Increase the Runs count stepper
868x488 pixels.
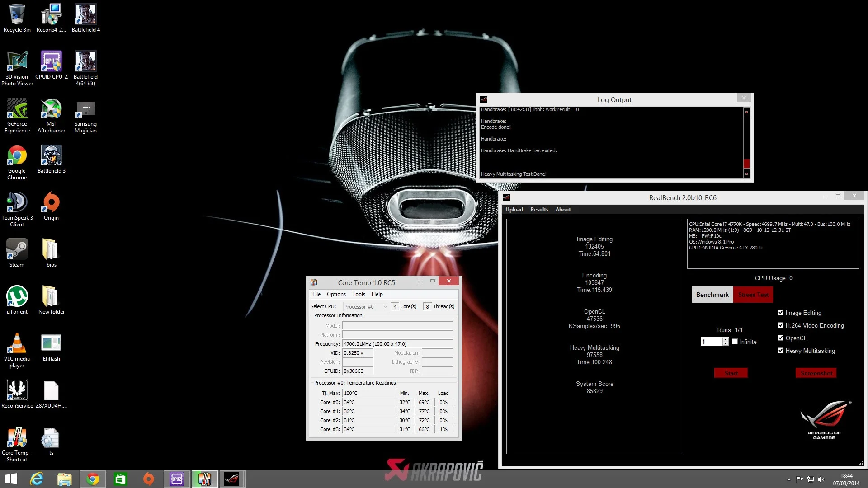tap(726, 339)
